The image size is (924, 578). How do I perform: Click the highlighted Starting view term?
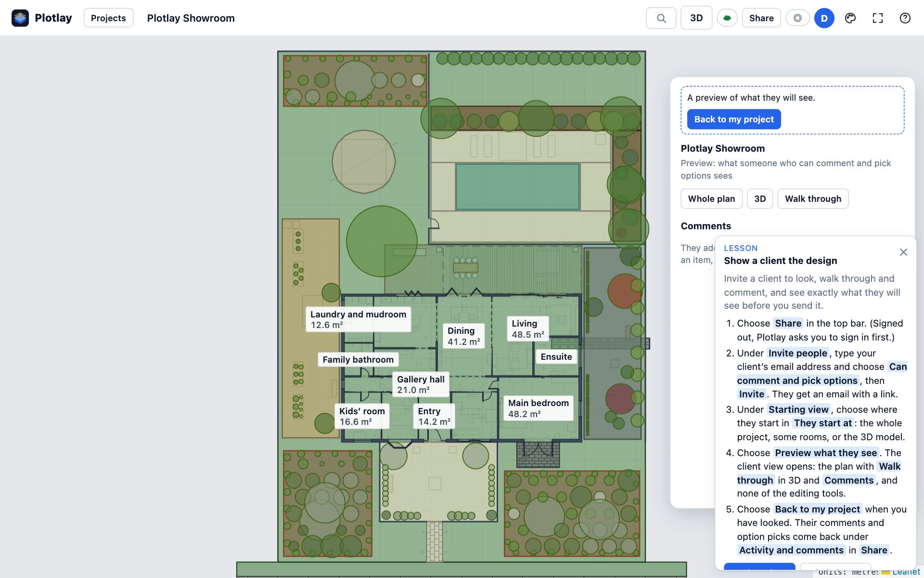[798, 409]
